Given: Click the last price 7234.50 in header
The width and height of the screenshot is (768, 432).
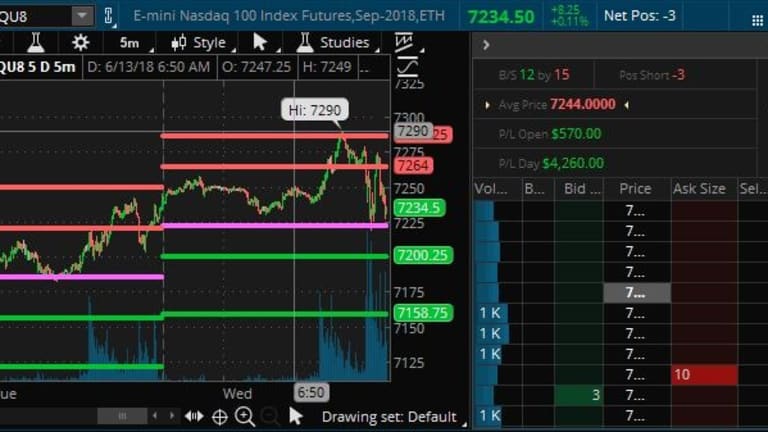Looking at the screenshot, I should tap(501, 17).
